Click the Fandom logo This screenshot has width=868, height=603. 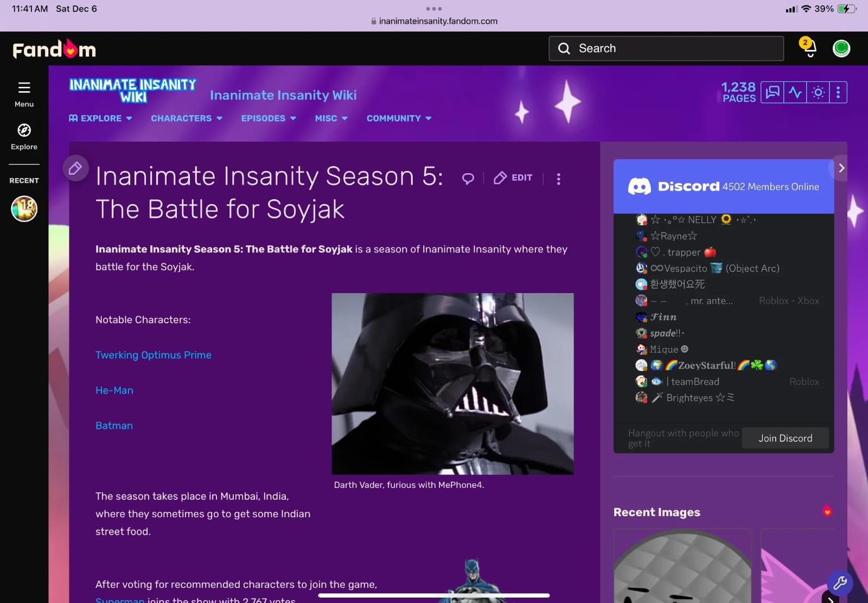pyautogui.click(x=54, y=49)
